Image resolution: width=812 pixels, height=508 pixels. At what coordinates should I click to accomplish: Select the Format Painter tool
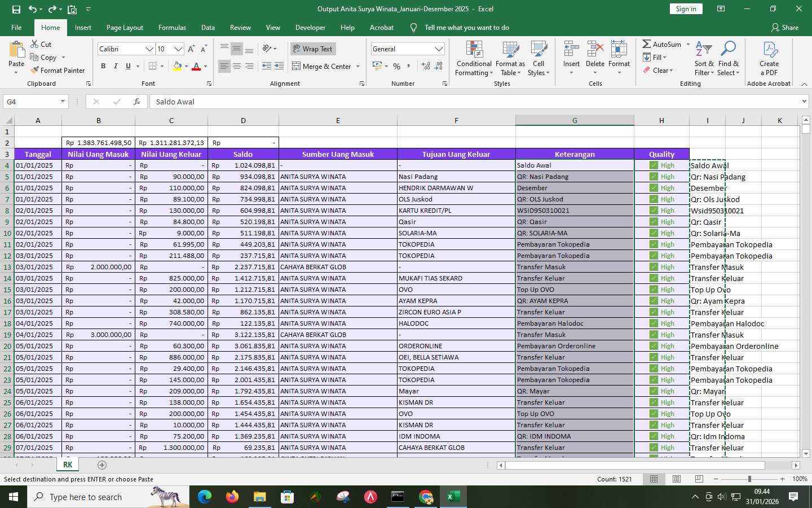coord(58,70)
